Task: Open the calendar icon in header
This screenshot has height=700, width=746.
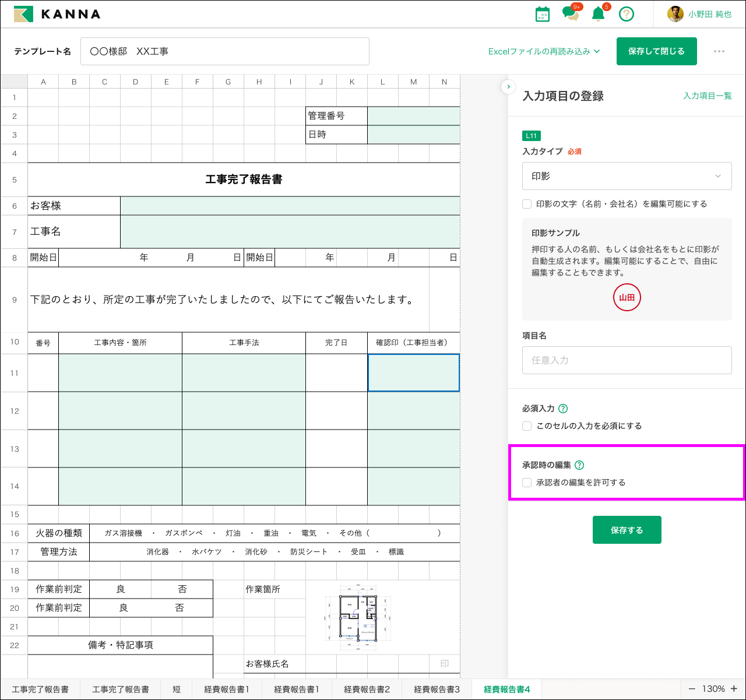Action: coord(542,14)
